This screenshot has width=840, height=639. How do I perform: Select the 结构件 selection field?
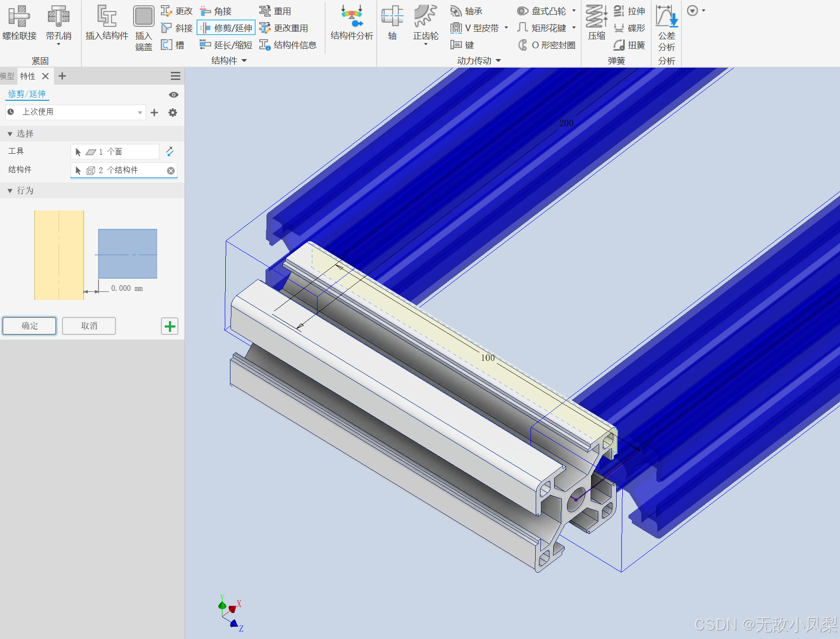coord(124,170)
